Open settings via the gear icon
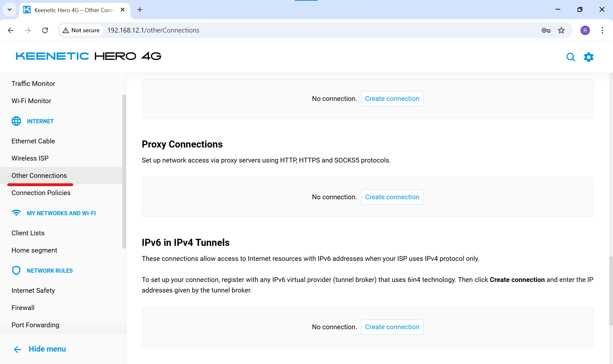Viewport: 613px width, 364px height. pos(588,57)
